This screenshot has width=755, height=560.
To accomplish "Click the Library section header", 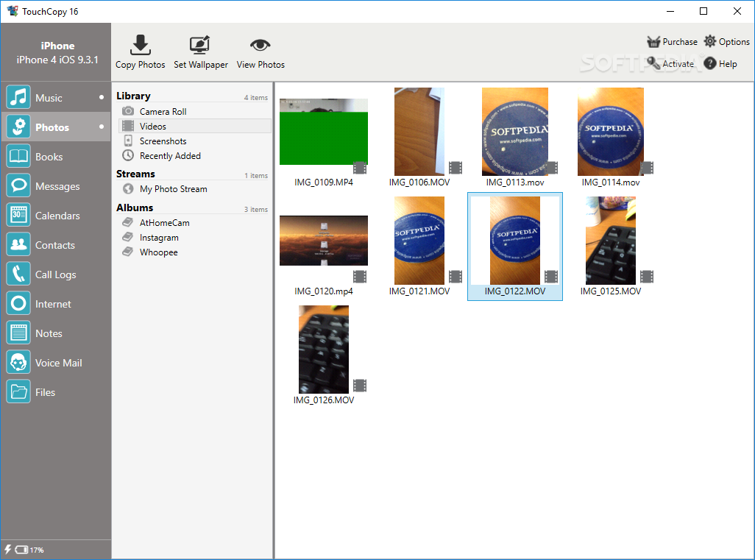I will [x=133, y=96].
